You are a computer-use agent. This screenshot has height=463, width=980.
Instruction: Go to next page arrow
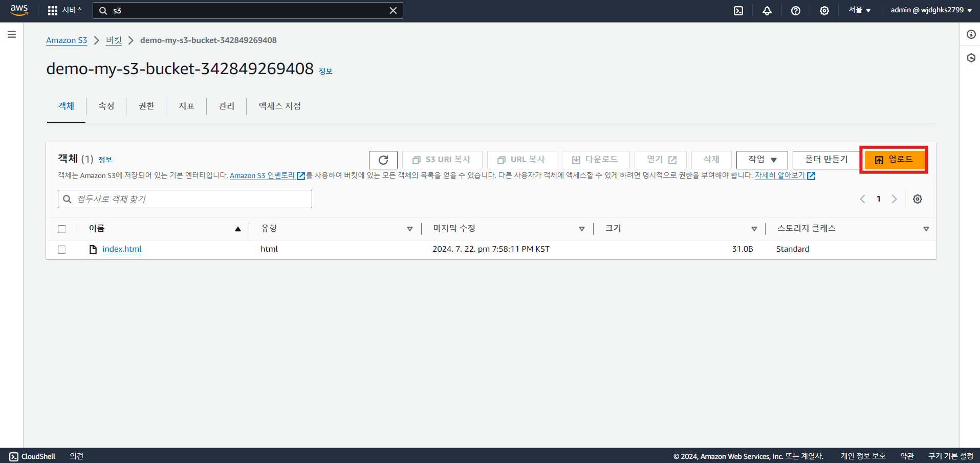click(x=894, y=199)
